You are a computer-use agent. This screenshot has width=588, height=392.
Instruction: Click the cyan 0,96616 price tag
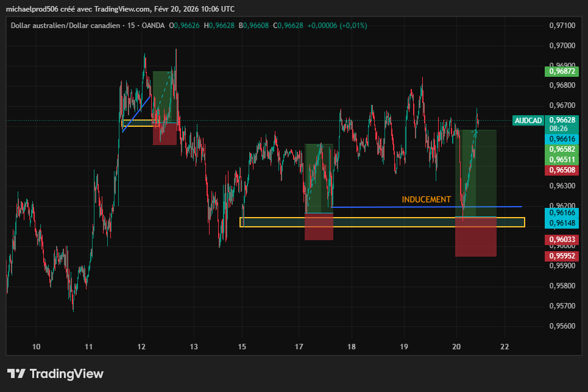(562, 139)
